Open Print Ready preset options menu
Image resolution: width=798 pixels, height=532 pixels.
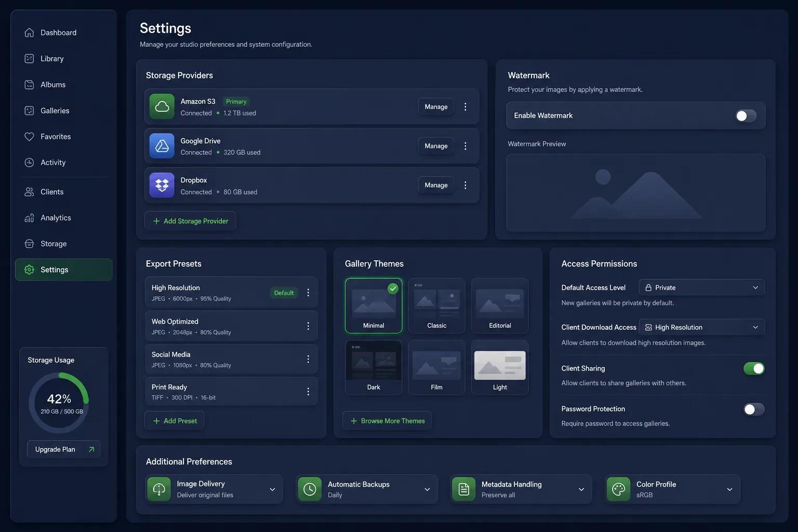[308, 391]
